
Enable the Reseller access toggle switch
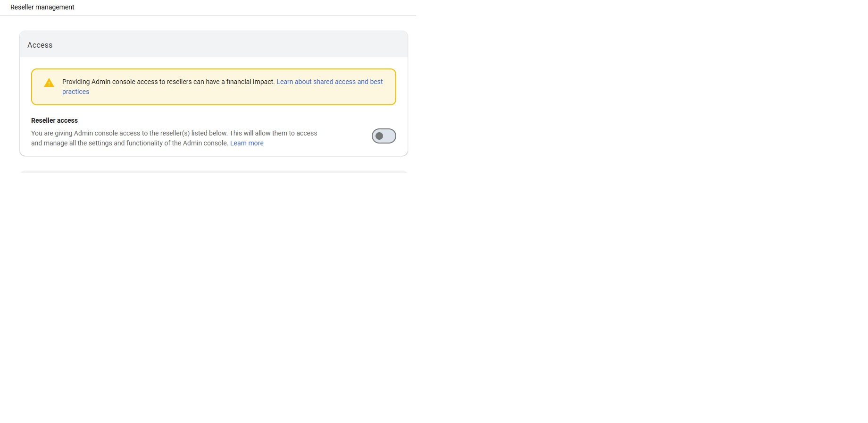[384, 136]
